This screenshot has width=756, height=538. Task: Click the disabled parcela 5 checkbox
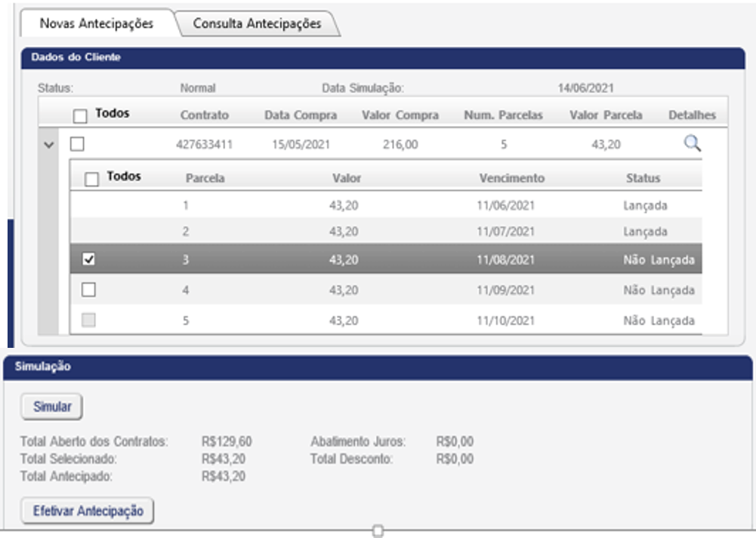coord(88,320)
